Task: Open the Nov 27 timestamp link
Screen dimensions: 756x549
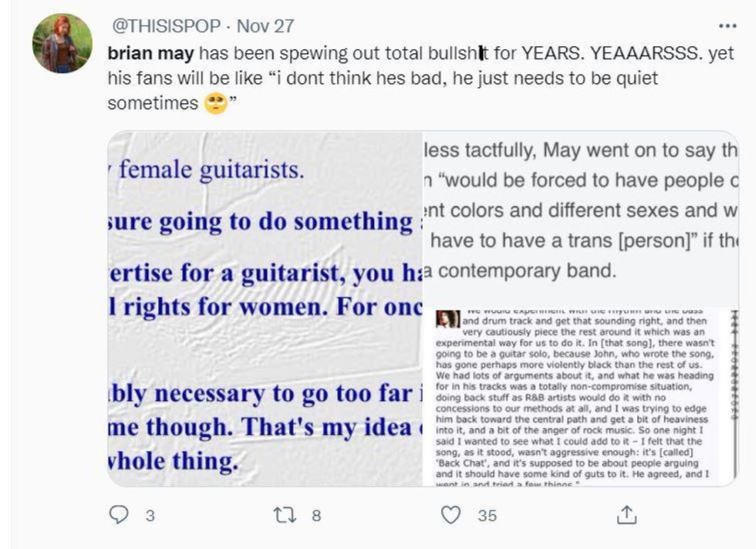Action: pos(265,25)
